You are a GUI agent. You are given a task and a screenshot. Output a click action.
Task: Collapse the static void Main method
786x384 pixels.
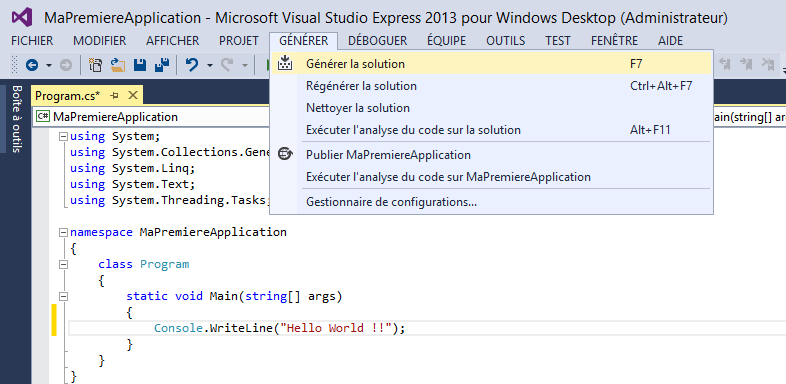pyautogui.click(x=63, y=296)
